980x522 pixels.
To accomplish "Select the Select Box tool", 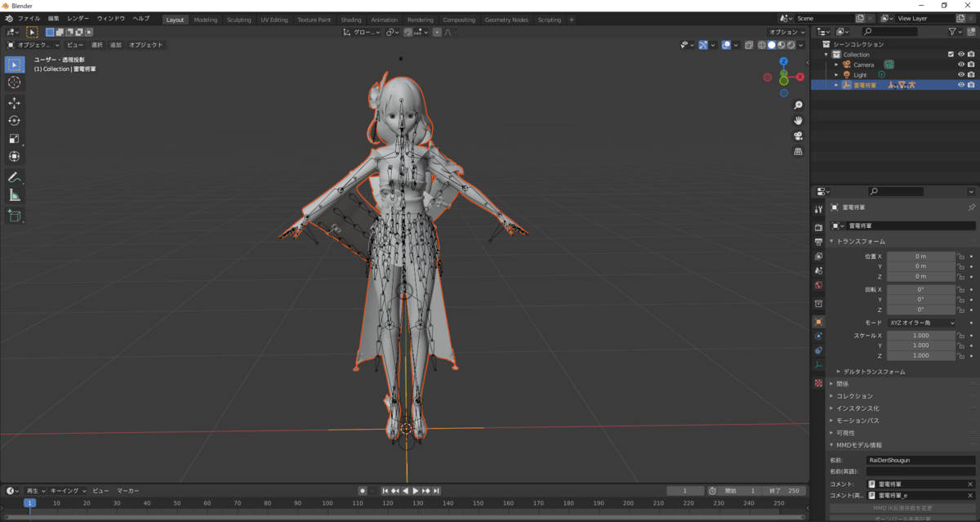I will (x=14, y=65).
